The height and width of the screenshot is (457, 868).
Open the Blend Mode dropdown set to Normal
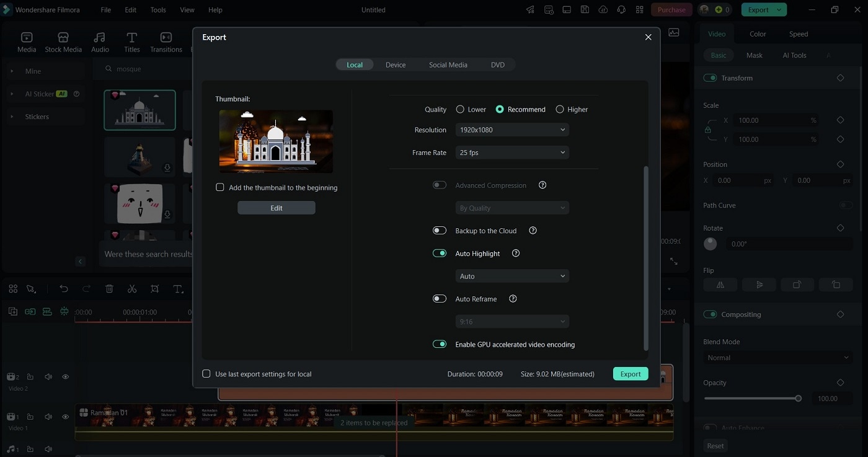tap(778, 358)
